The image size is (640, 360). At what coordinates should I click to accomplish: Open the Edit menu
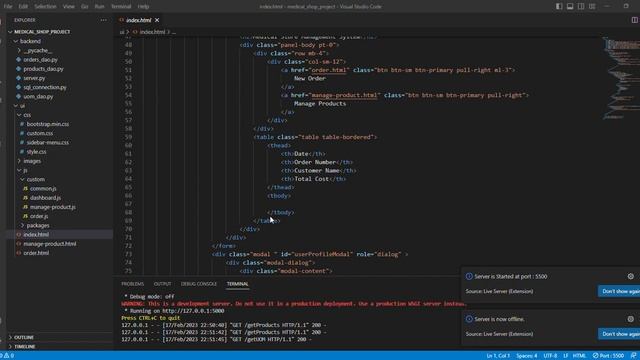coord(23,7)
